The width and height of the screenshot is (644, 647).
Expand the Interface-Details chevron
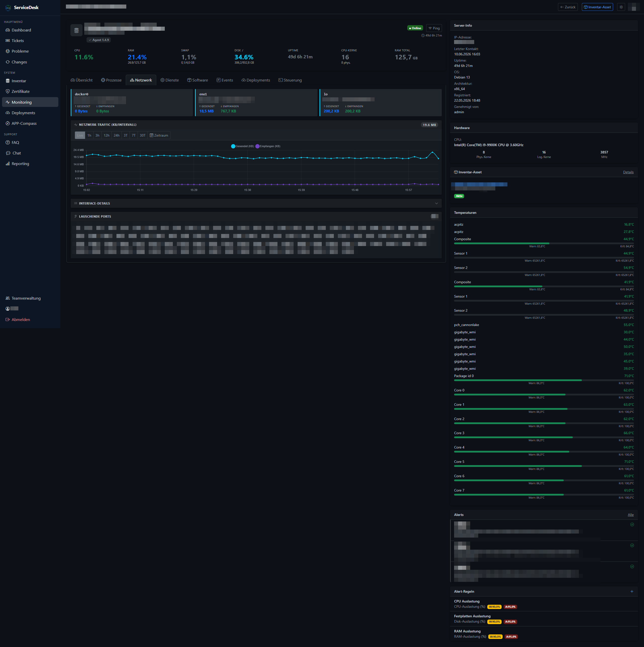[x=436, y=204]
